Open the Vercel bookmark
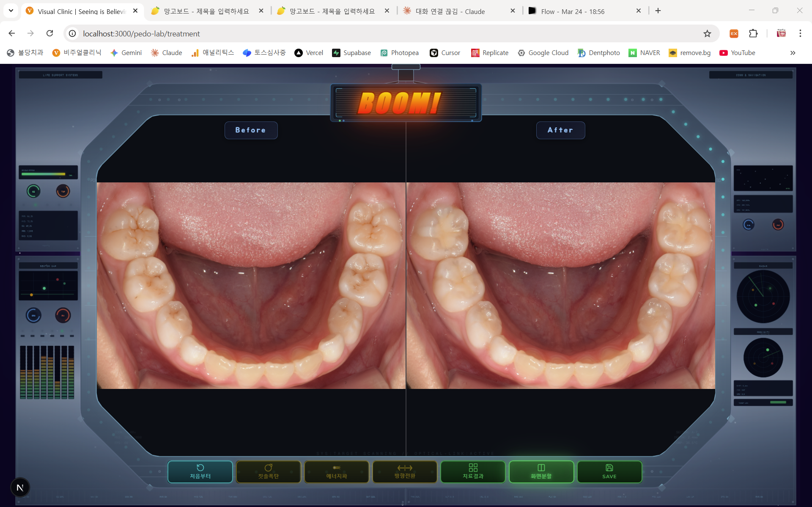 309,52
